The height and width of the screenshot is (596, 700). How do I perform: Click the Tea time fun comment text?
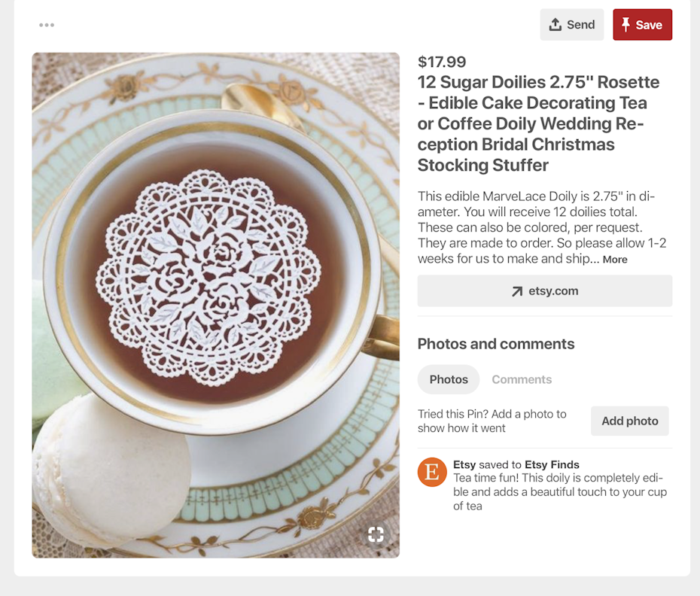(x=559, y=492)
